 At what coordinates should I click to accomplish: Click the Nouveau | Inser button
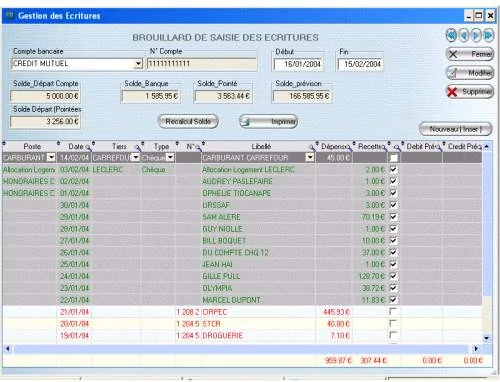click(455, 129)
